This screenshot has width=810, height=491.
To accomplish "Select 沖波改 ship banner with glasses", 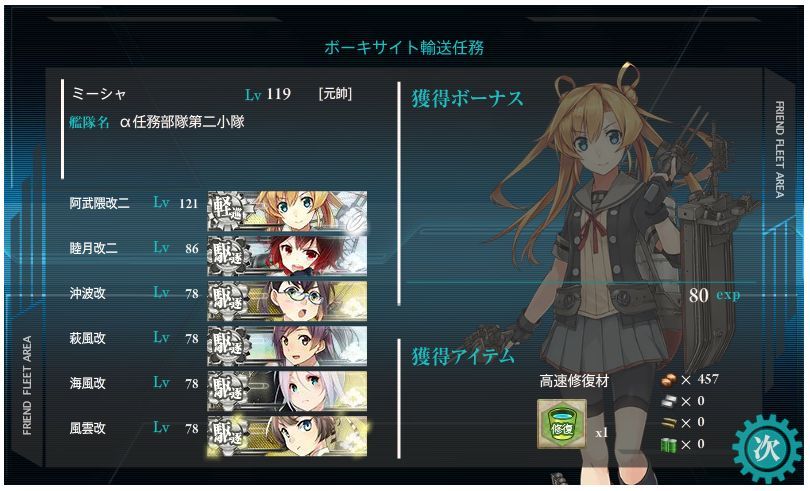I will tap(287, 301).
